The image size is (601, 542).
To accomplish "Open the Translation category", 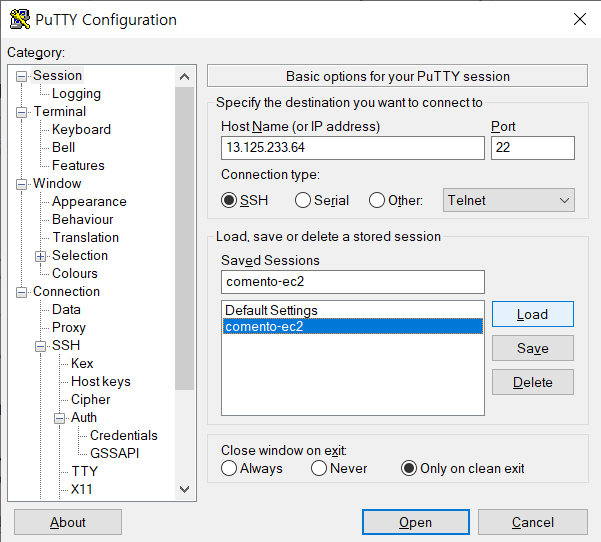I will (x=85, y=238).
